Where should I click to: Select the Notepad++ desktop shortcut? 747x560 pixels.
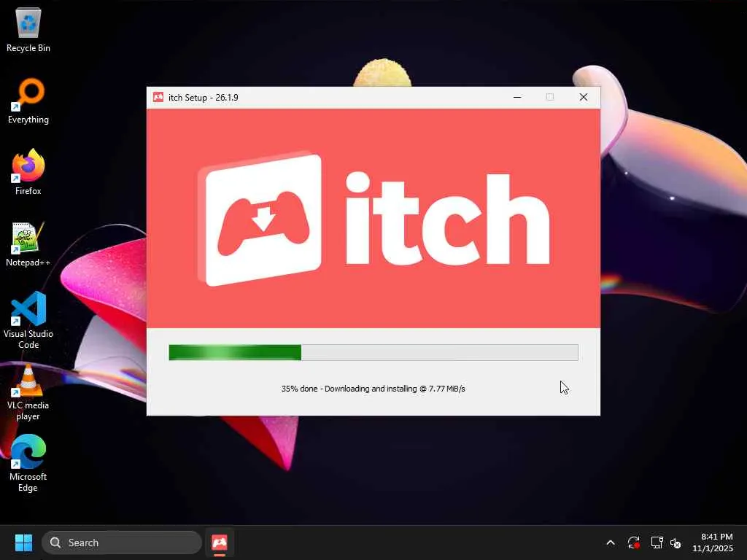(x=28, y=244)
